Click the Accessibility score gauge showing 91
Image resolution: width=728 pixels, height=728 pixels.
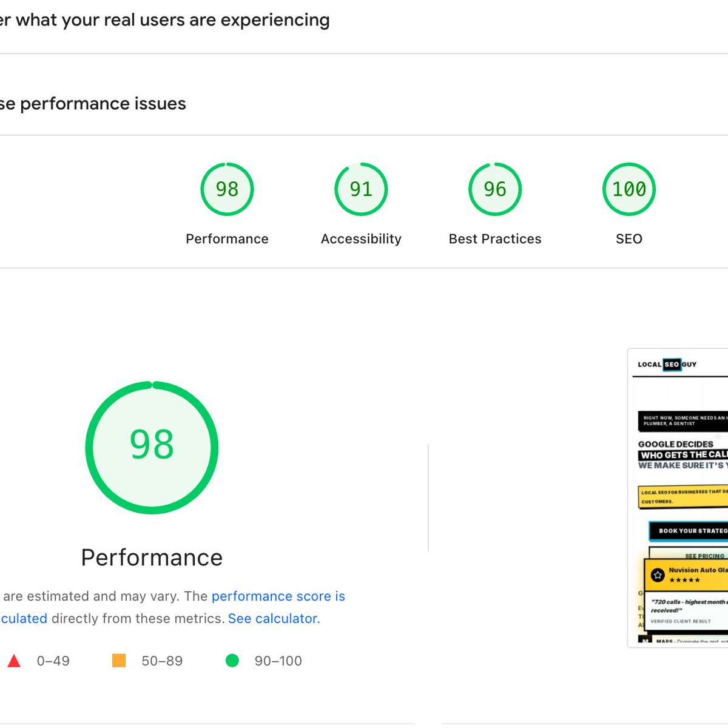pos(361,189)
